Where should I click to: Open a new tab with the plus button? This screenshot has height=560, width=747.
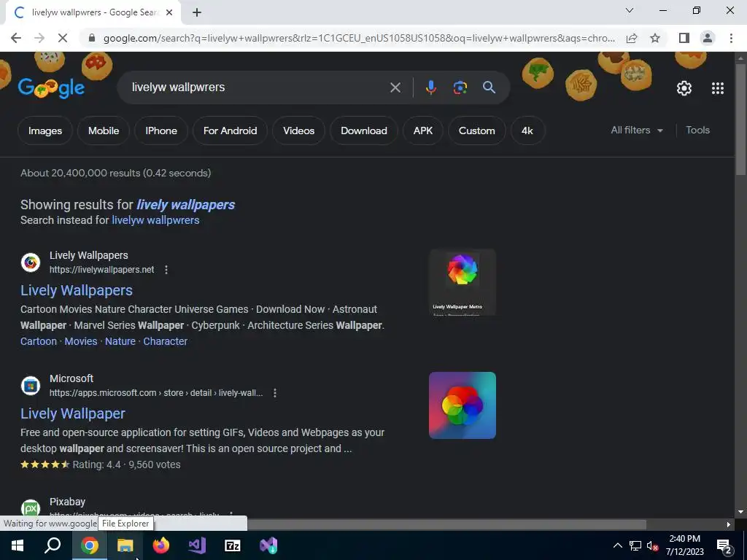click(197, 12)
